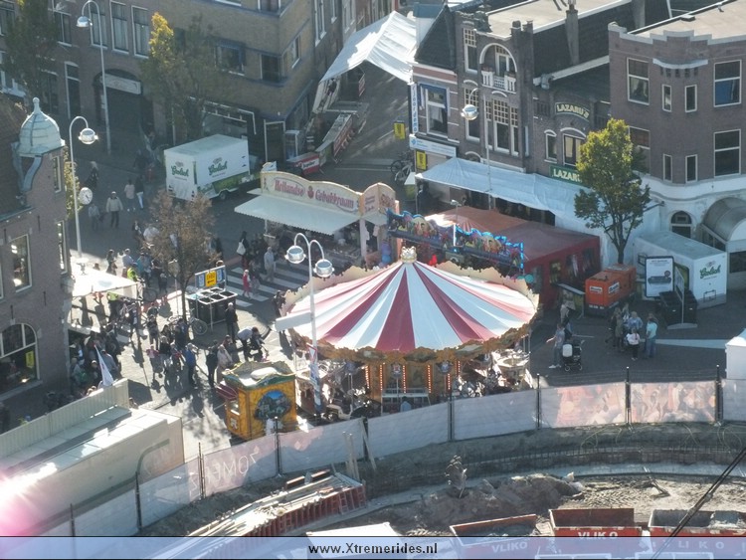Click the green "LAZARUS" sign above the white awning
This screenshot has width=746, height=560.
pyautogui.click(x=565, y=175)
